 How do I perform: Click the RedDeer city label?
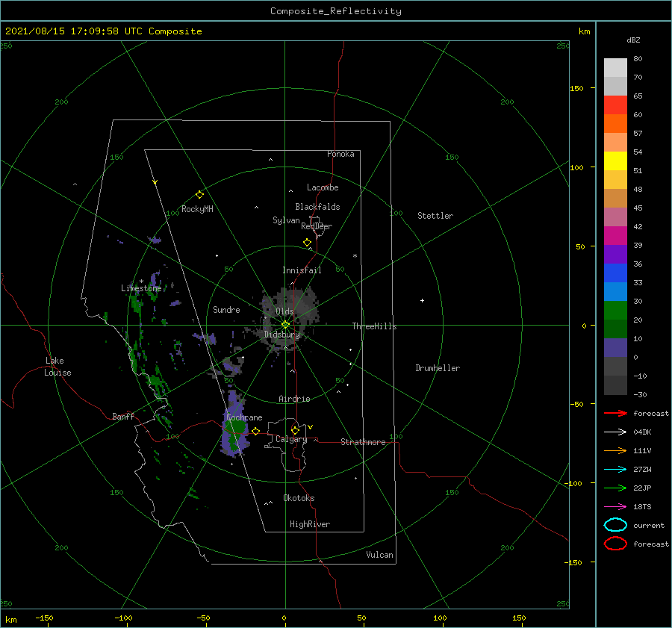(x=317, y=226)
